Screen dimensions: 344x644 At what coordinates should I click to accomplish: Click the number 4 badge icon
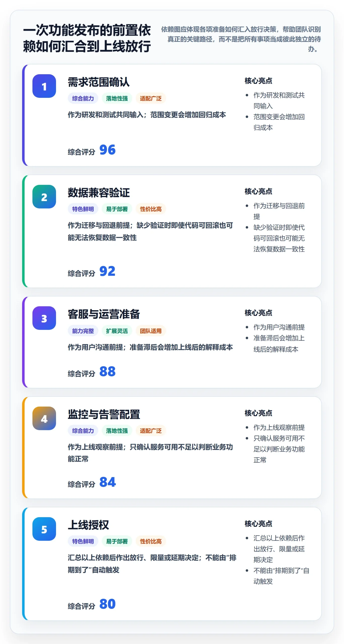click(x=44, y=418)
